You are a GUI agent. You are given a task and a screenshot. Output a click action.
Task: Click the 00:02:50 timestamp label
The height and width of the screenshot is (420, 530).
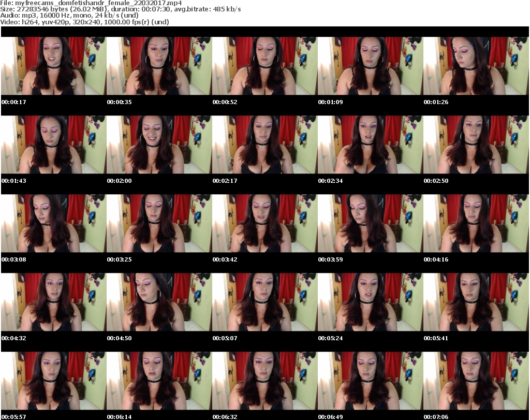[436, 181]
